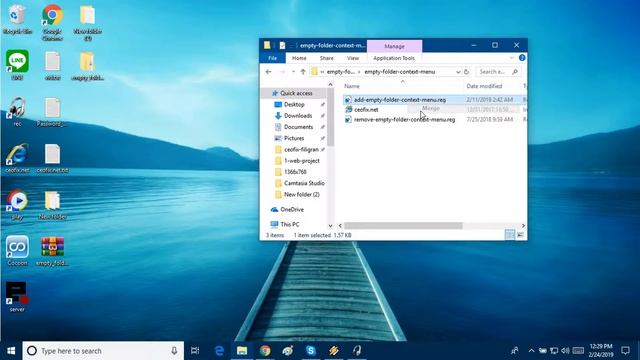The width and height of the screenshot is (640, 360).
Task: Click the navigation pane scroll up arrow
Action: pos(330,84)
